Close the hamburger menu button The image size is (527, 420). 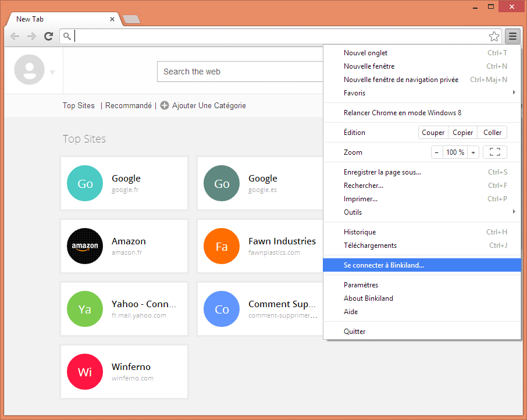click(x=512, y=36)
